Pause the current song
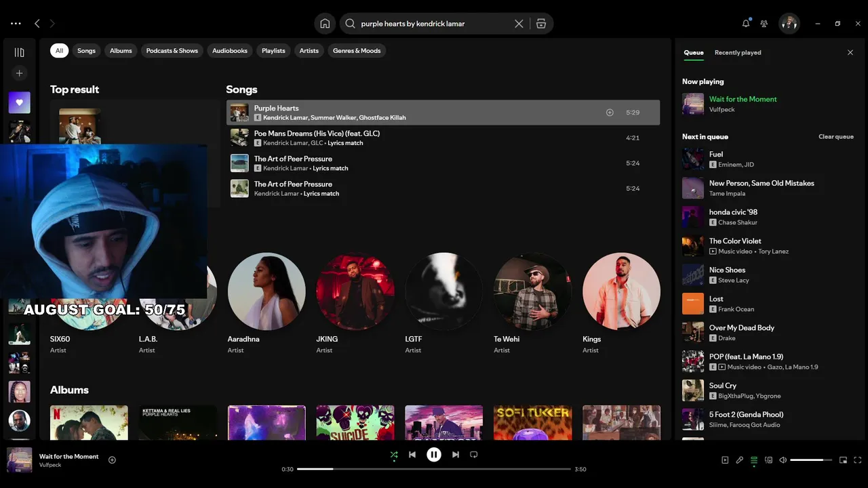 [434, 455]
